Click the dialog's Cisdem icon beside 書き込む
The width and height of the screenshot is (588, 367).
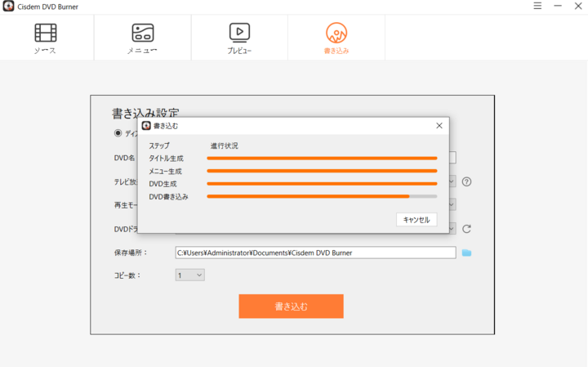click(x=146, y=126)
